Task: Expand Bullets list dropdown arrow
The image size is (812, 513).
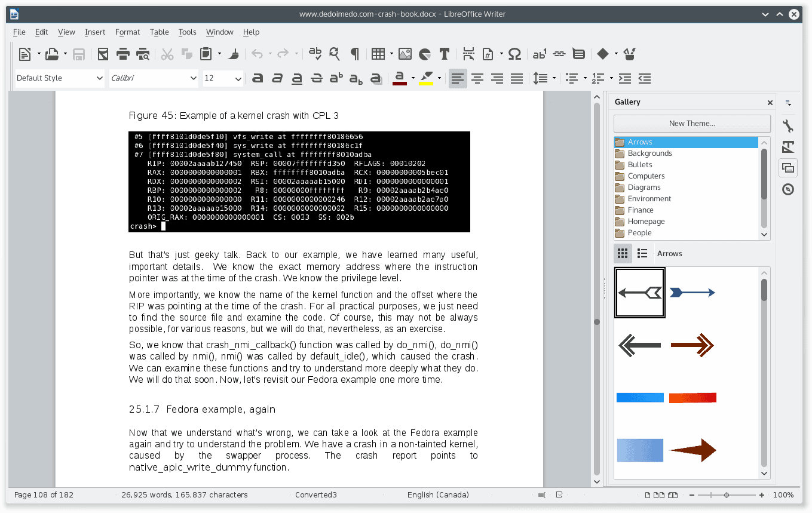Action: 584,78
